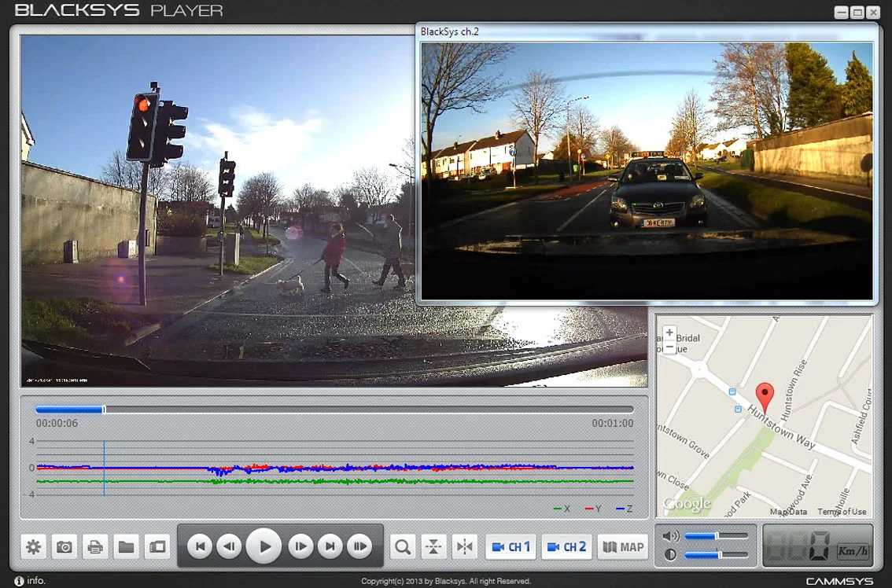Viewport: 892px width, 588px height.
Task: Click the Huntstown Way map label
Action: pos(781,427)
